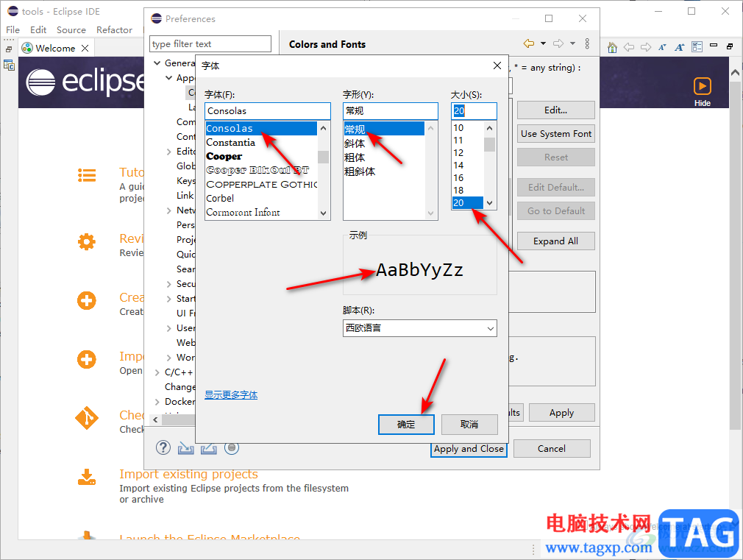Expand the Editors tree node

(x=169, y=152)
